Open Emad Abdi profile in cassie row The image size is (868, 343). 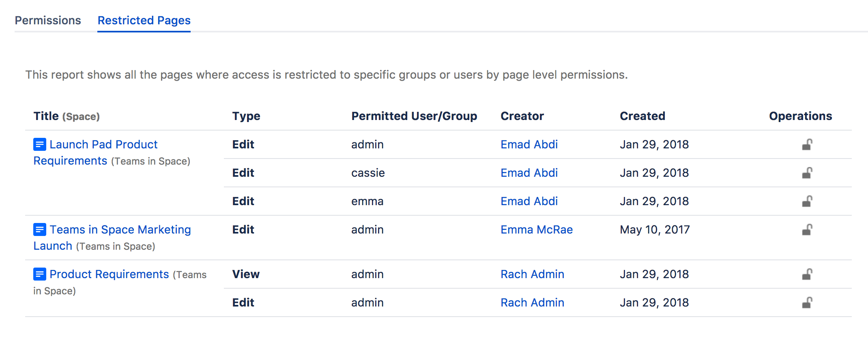tap(529, 173)
